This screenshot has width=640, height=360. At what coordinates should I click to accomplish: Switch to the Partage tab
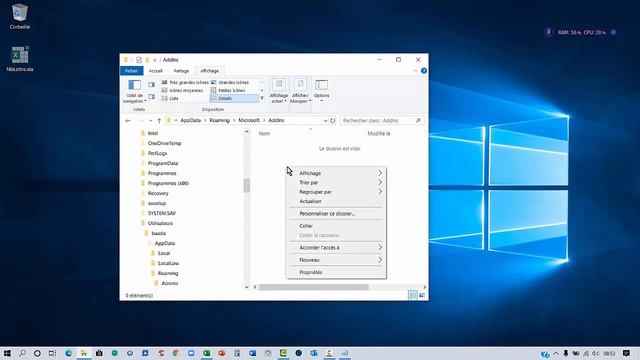click(181, 71)
